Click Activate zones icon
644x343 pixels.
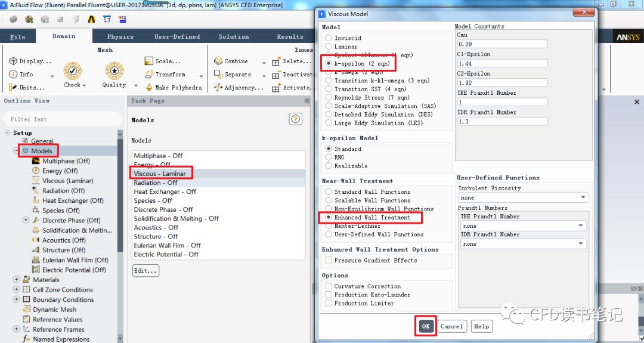pos(275,88)
